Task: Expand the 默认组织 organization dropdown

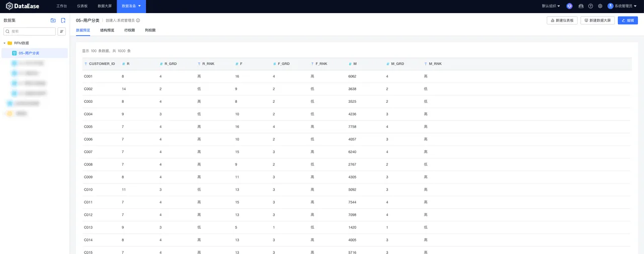Action: tap(551, 6)
